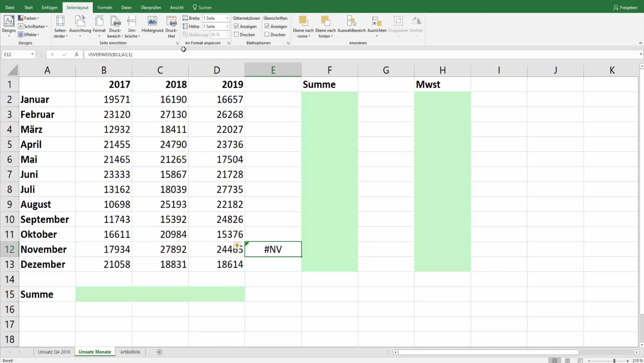The height and width of the screenshot is (363, 644).
Task: Open the Seitenränder margins menu
Action: click(60, 27)
